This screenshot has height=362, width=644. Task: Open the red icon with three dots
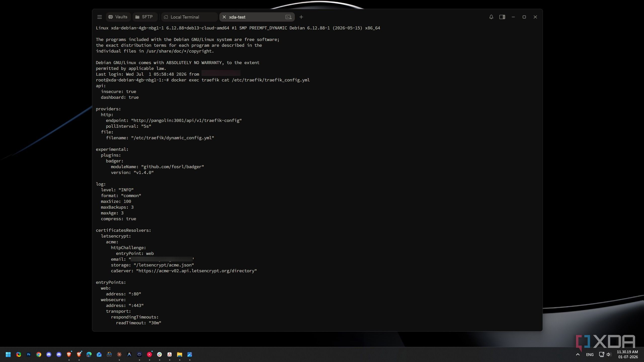(170, 354)
